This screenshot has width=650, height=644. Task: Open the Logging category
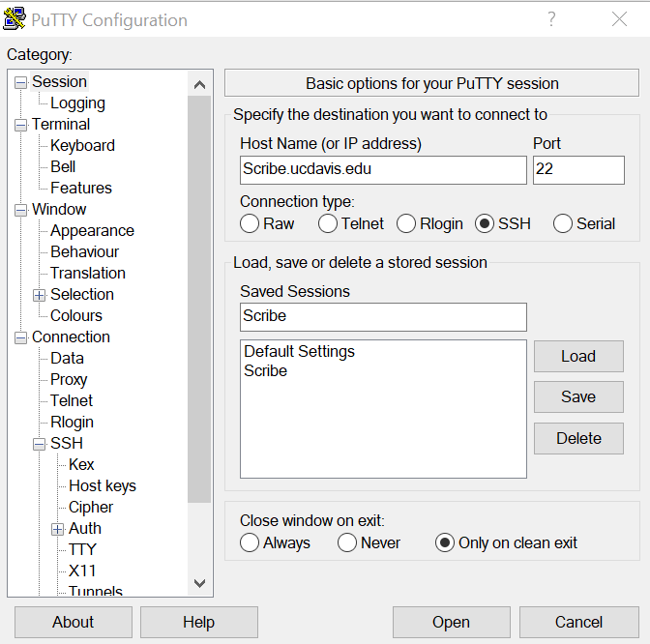pos(77,103)
